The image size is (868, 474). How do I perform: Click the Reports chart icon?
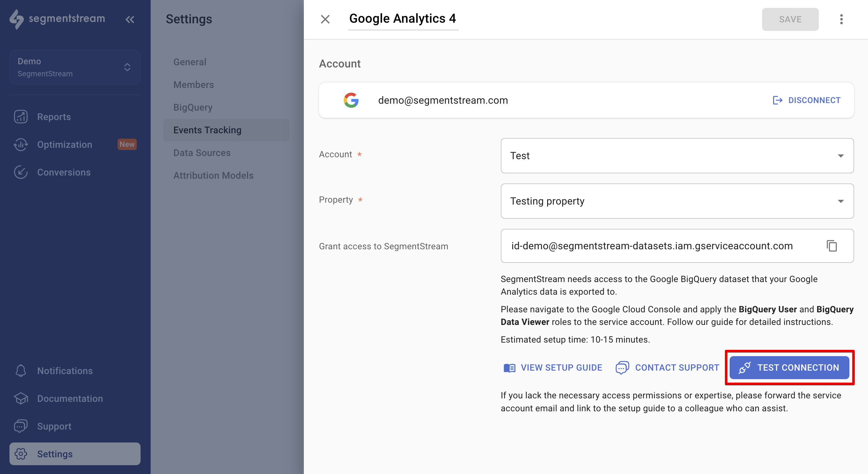pos(21,117)
